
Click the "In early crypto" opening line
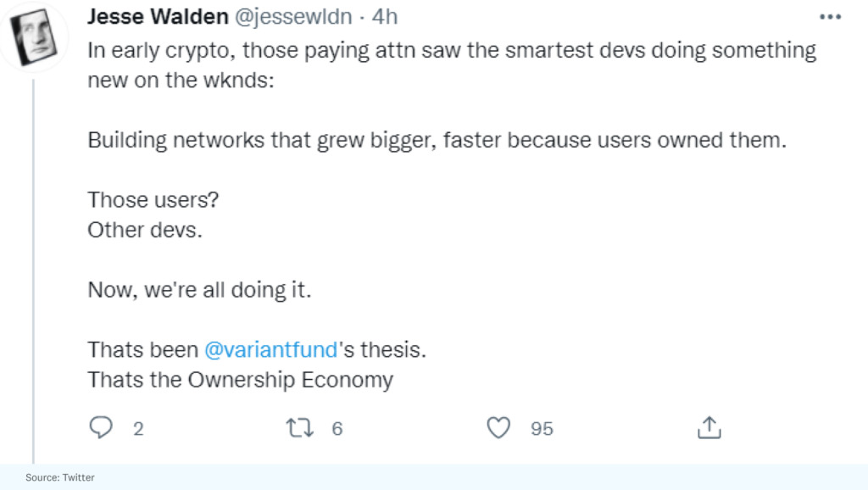pos(451,51)
